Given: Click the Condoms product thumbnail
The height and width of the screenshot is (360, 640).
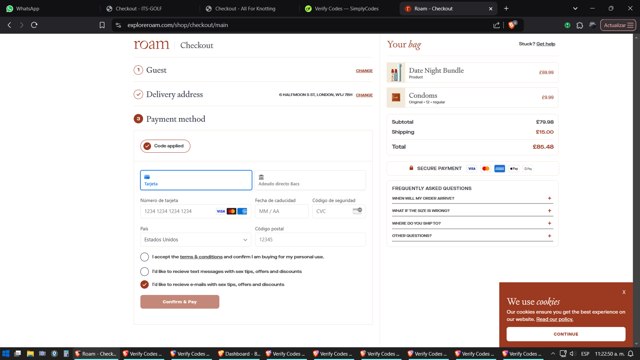Looking at the screenshot, I should click(x=396, y=97).
